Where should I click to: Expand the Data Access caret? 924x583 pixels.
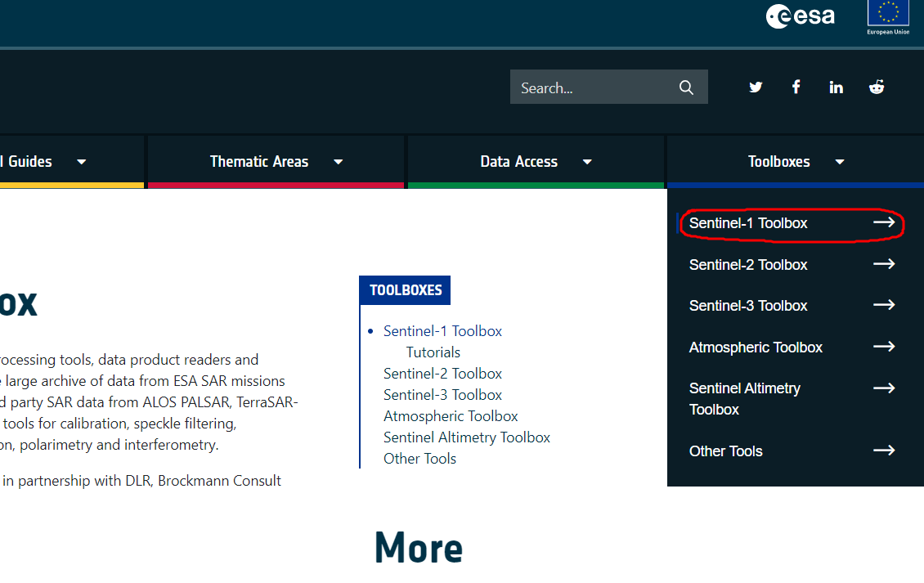tap(587, 162)
